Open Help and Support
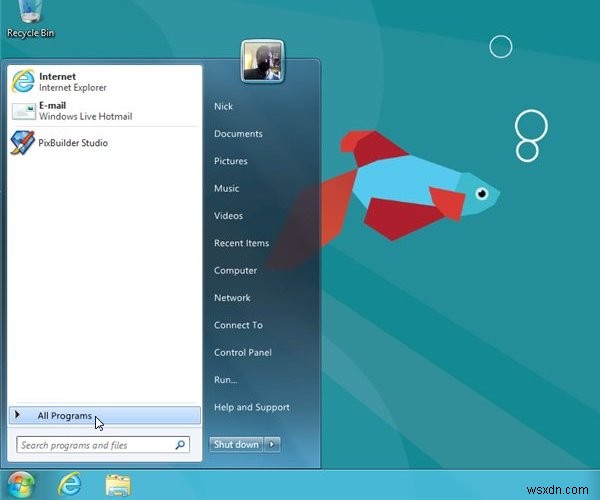600x500 pixels. (x=252, y=407)
